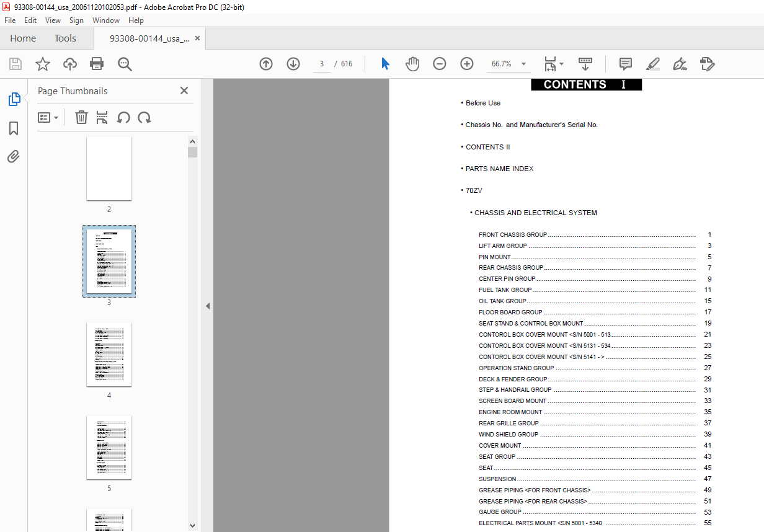The height and width of the screenshot is (532, 764).
Task: Upload file to cloud icon
Action: [70, 64]
